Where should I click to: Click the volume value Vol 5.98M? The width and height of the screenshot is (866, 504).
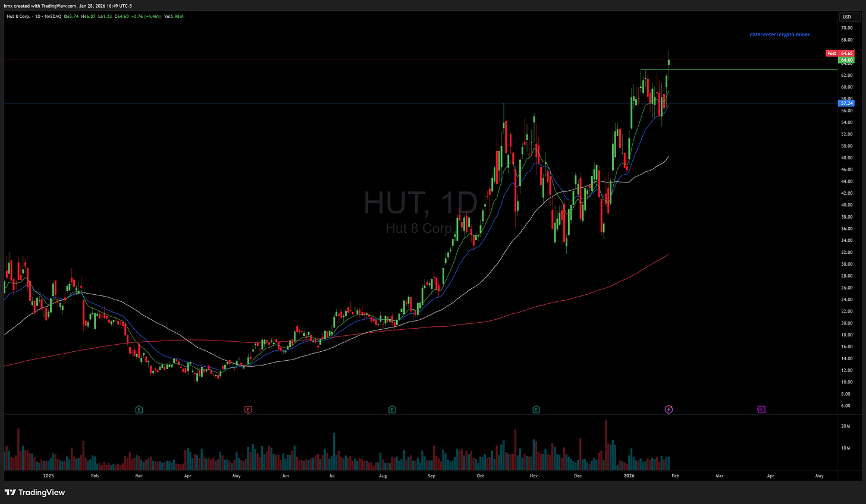pos(174,17)
